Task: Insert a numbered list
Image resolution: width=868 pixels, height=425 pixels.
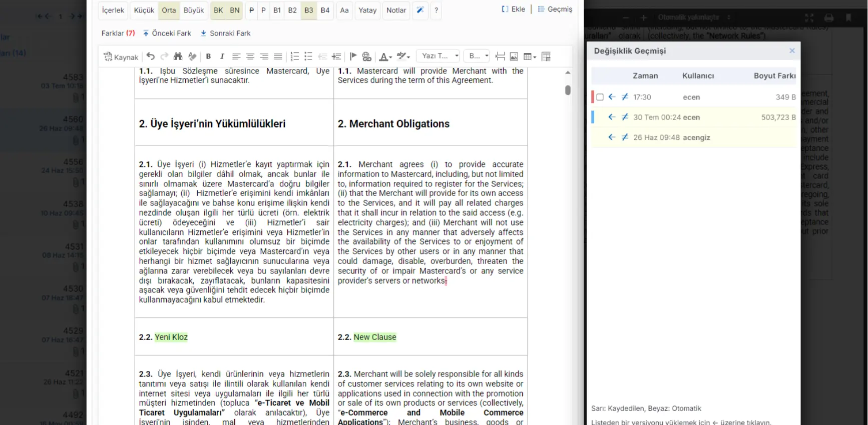Action: click(x=295, y=56)
